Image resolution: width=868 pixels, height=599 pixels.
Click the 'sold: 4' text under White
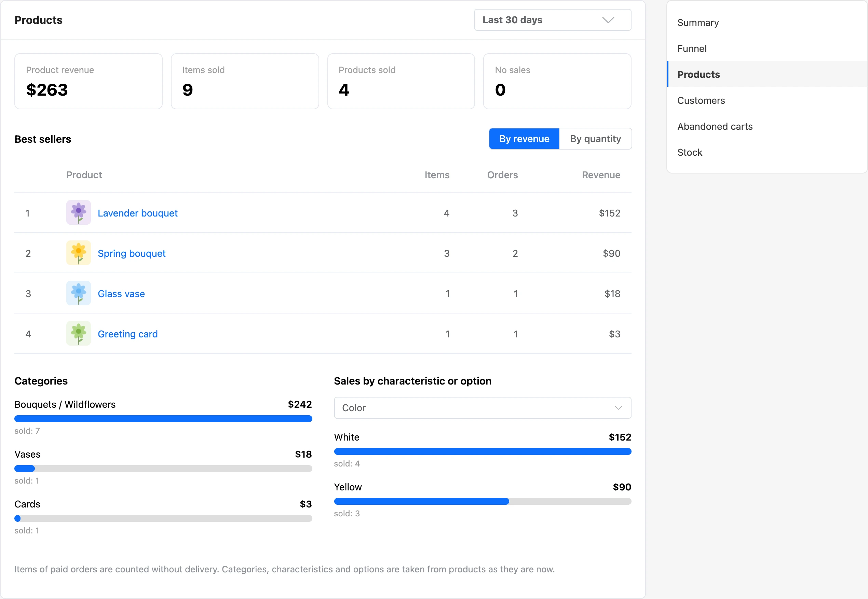pos(347,463)
